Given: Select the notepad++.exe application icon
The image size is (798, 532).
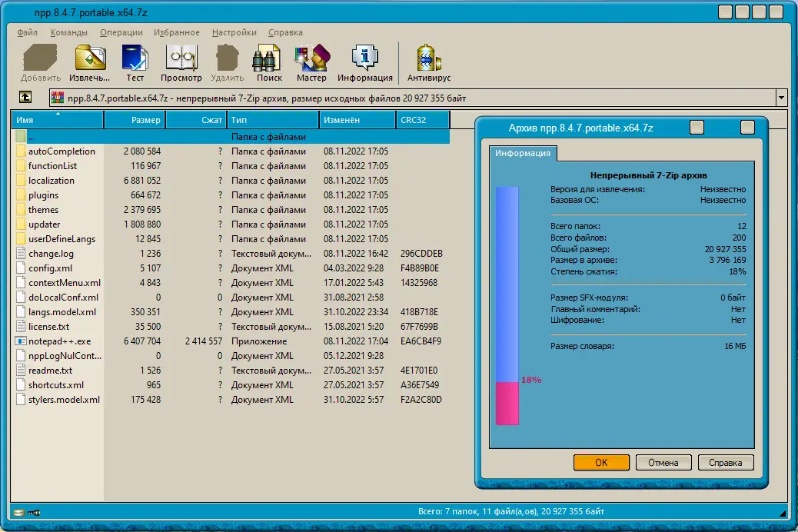Looking at the screenshot, I should (x=20, y=341).
